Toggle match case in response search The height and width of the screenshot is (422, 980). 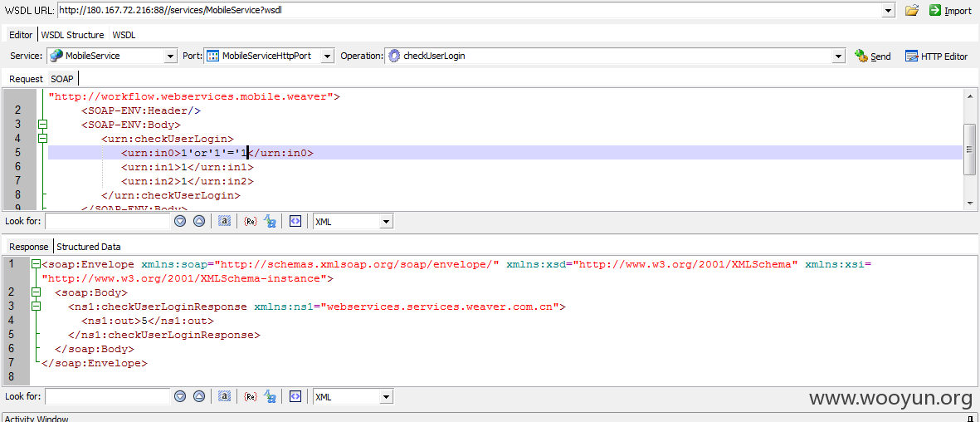[225, 396]
